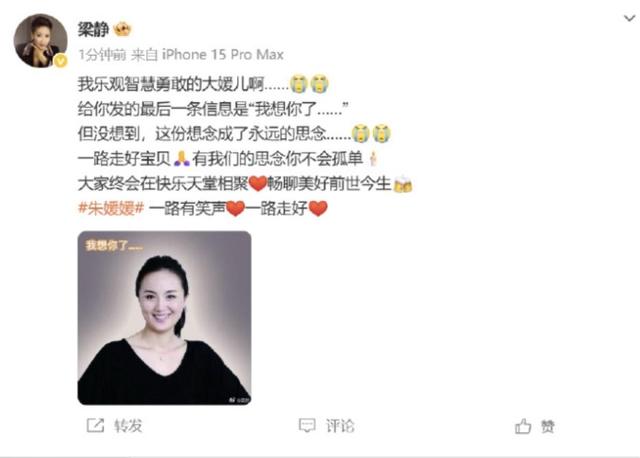View the attached portrait photo

[164, 318]
